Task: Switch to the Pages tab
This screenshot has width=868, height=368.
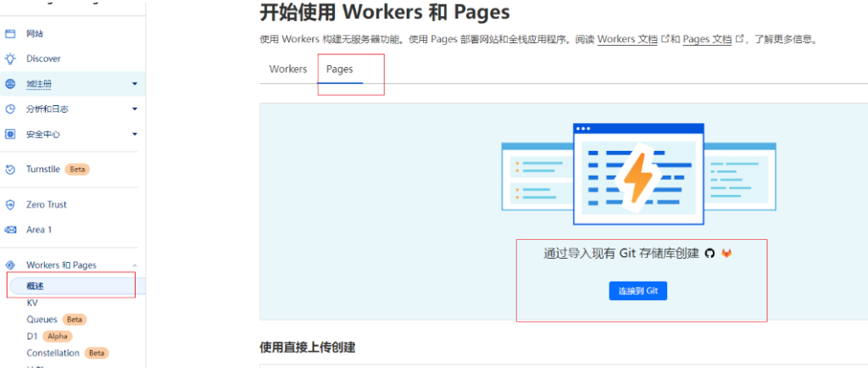Action: click(x=340, y=69)
